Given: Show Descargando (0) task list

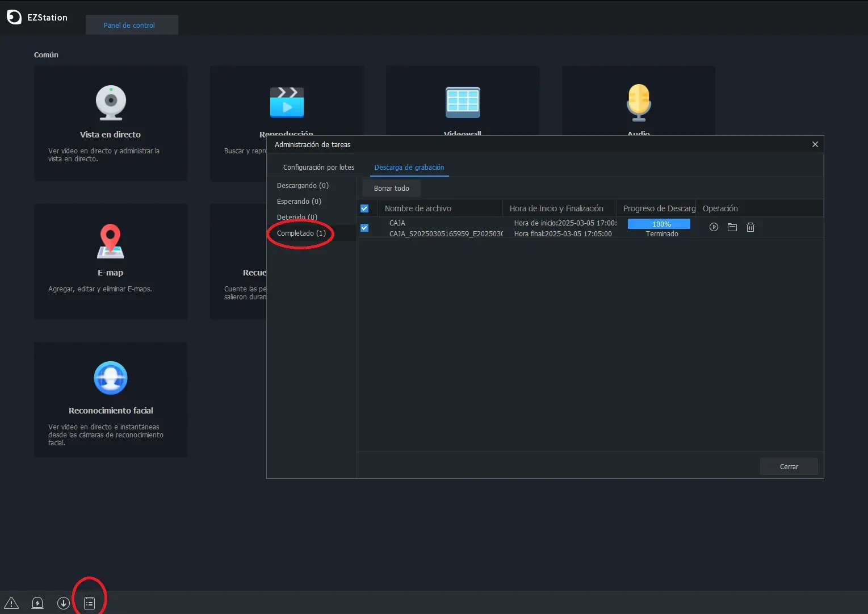Looking at the screenshot, I should coord(303,186).
